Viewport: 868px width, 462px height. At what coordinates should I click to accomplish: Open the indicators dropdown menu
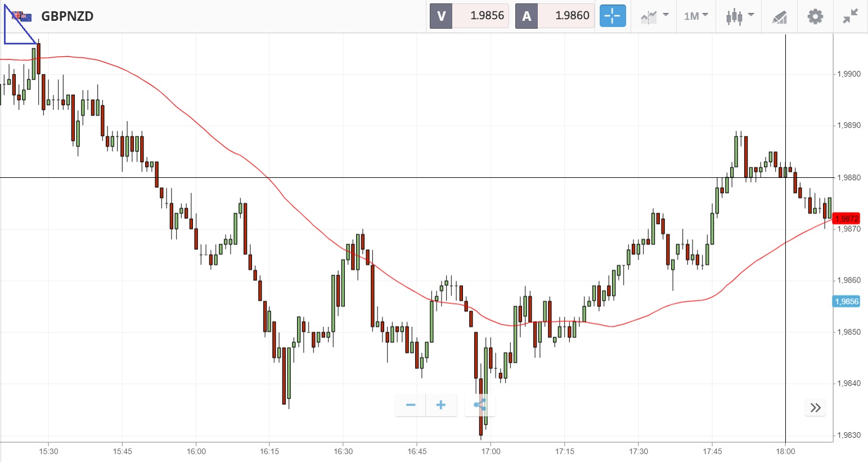pos(654,16)
